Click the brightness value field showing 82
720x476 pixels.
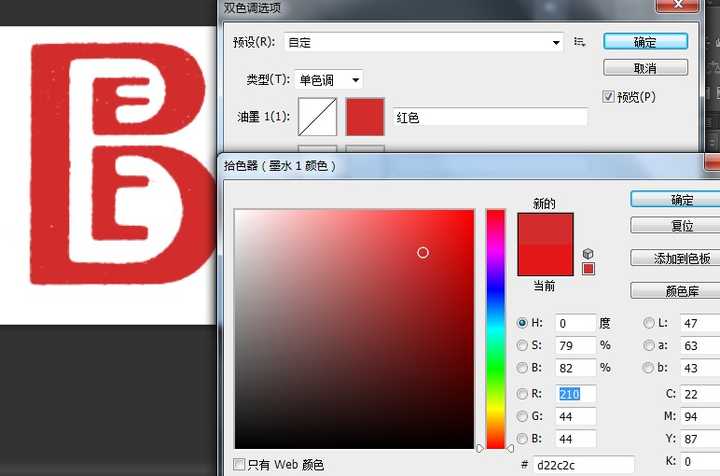pos(575,368)
